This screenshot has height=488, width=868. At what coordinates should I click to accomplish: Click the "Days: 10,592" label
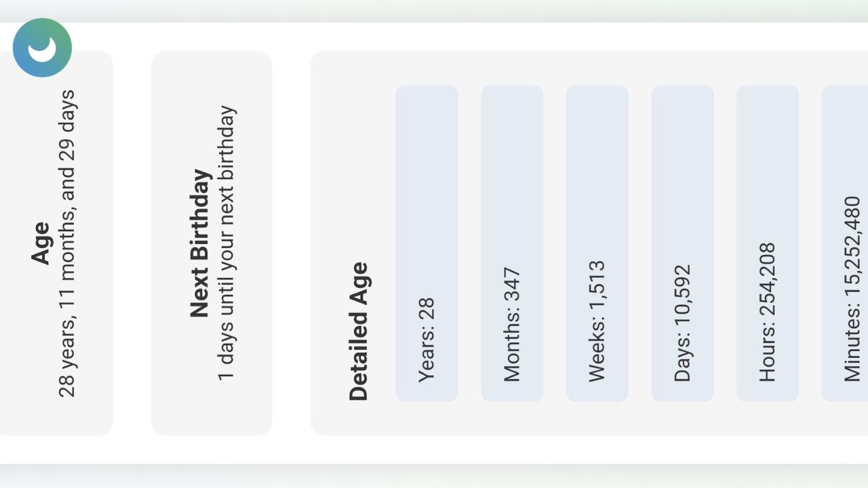[682, 323]
